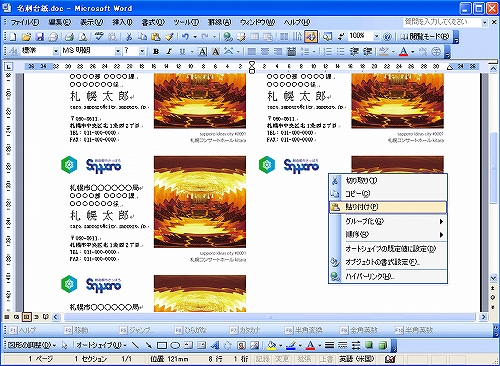500x366 pixels.
Task: Click the Insert Hyperlink globe toolbar icon
Action: (x=228, y=37)
